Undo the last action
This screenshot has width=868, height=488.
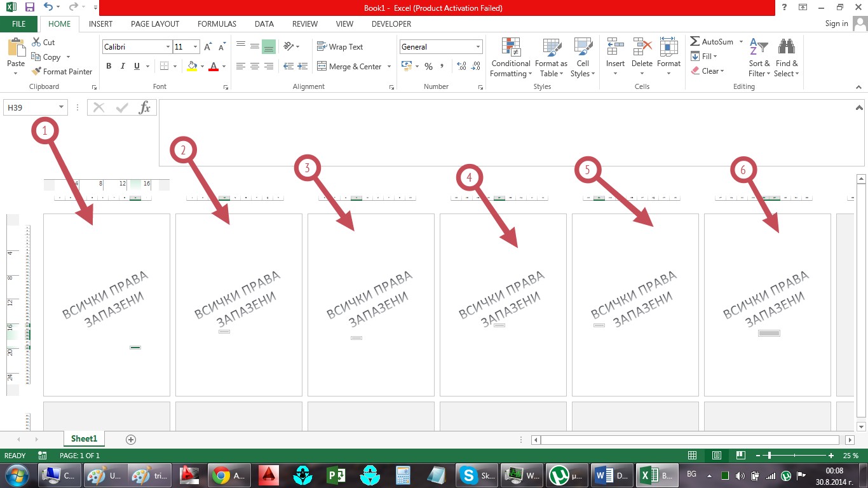48,8
